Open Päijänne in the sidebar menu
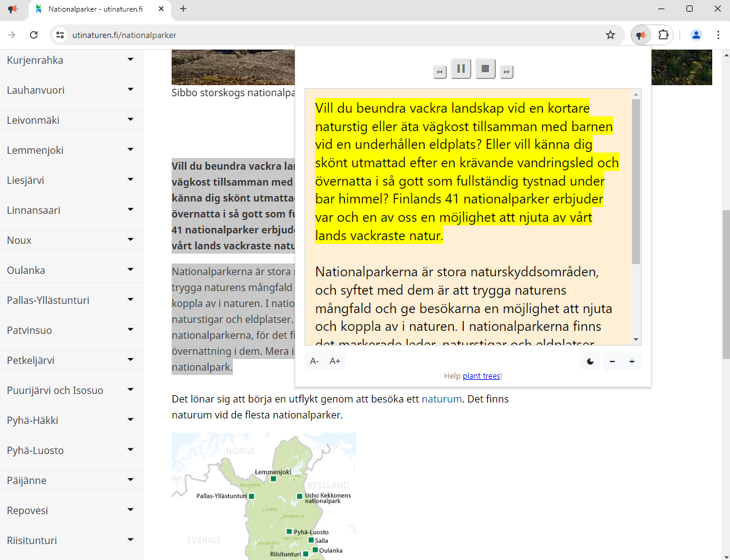Screen dimensions: 730x560 point(26,480)
